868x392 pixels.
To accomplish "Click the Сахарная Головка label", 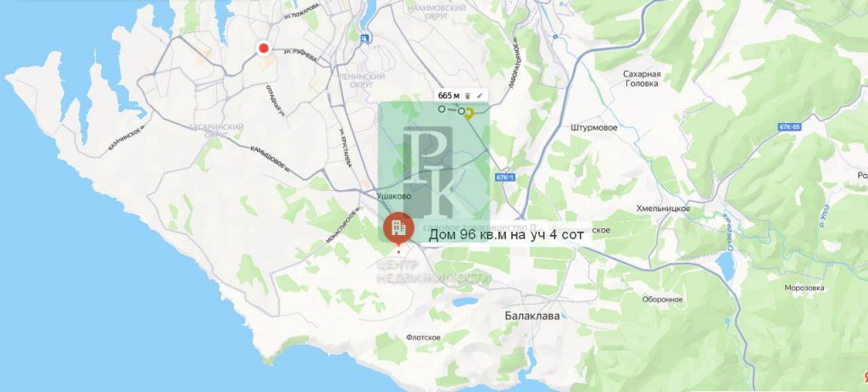I will click(x=642, y=79).
